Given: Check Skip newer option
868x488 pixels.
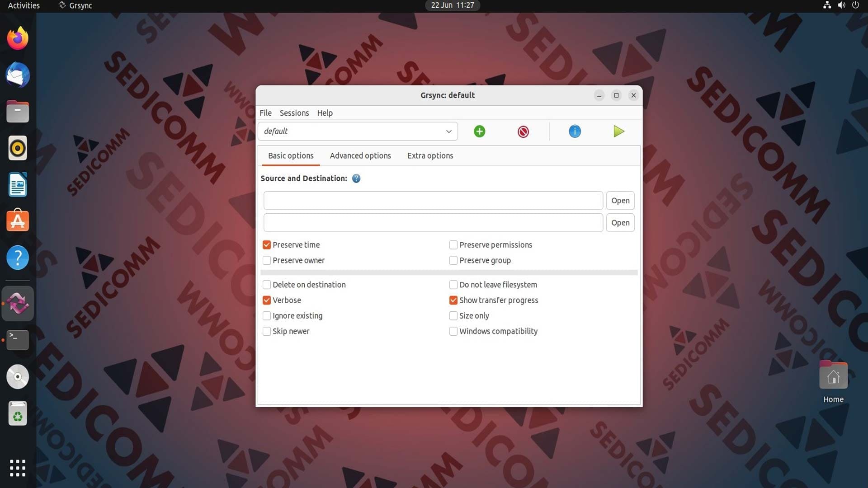Looking at the screenshot, I should 267,331.
